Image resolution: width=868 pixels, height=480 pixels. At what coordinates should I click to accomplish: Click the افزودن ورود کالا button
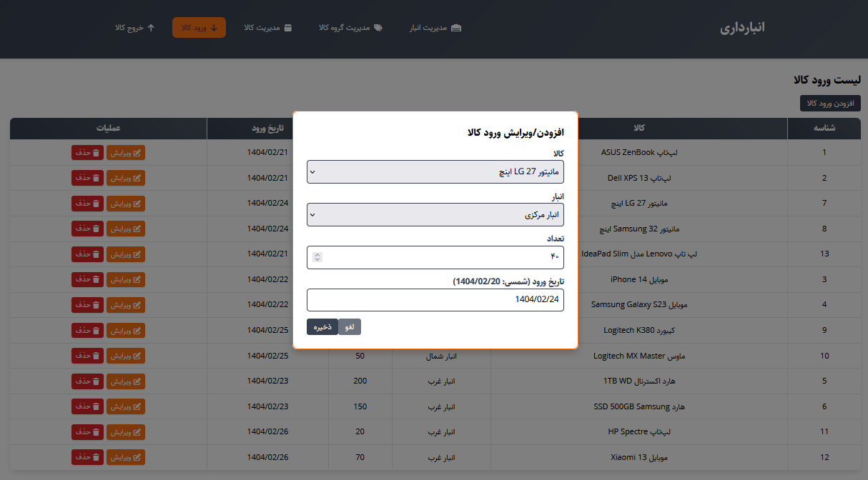point(829,104)
